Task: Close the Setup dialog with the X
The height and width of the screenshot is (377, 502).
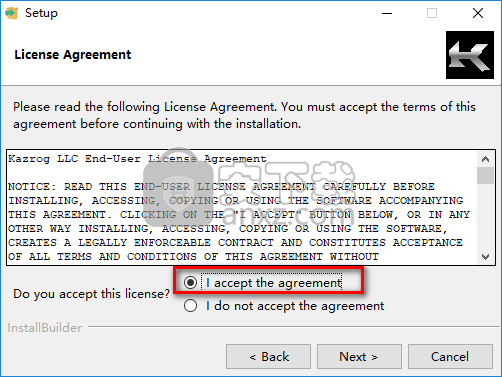Action: click(x=478, y=13)
